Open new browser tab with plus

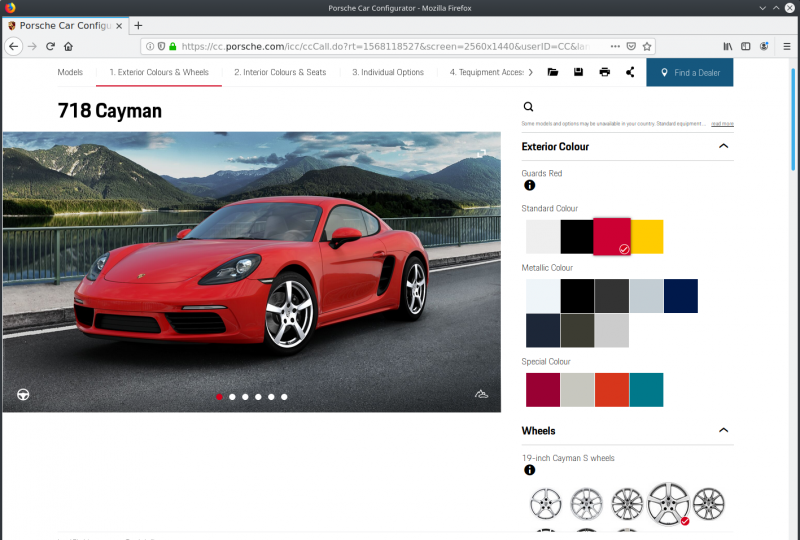click(x=138, y=26)
